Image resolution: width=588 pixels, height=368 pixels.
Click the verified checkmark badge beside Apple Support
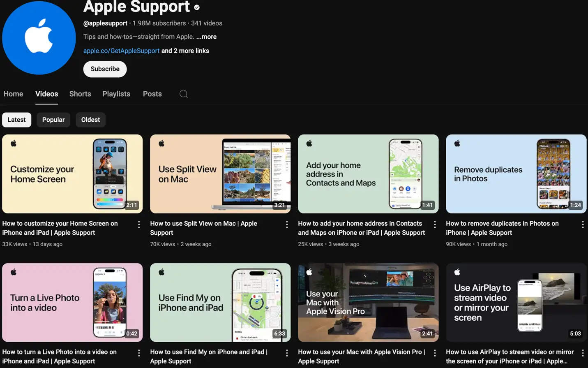[x=197, y=7]
